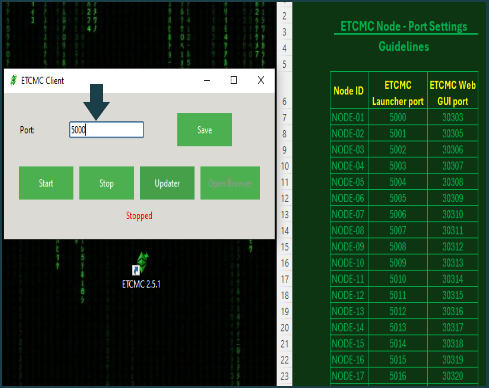Select the NODE-07 cell
The height and width of the screenshot is (388, 489).
349,214
